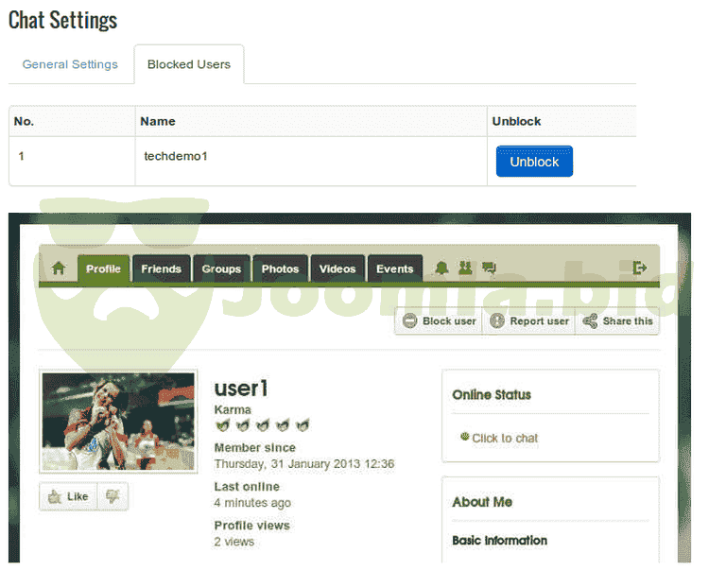Viewport: 709px width, 588px height.
Task: Open notifications bell icon
Action: 441,268
